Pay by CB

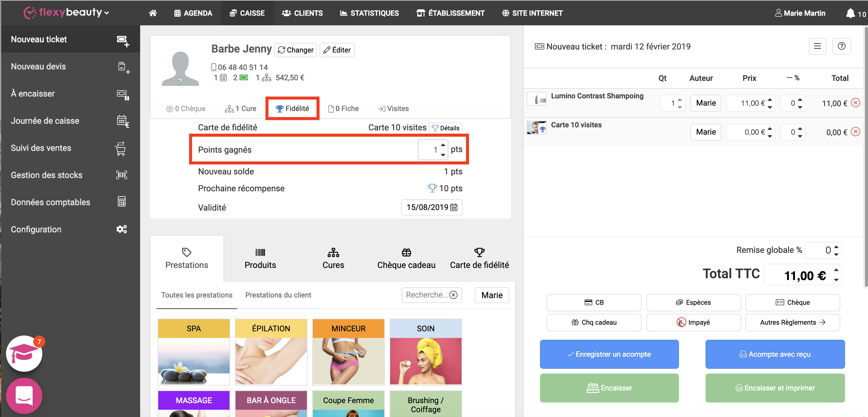coord(594,302)
